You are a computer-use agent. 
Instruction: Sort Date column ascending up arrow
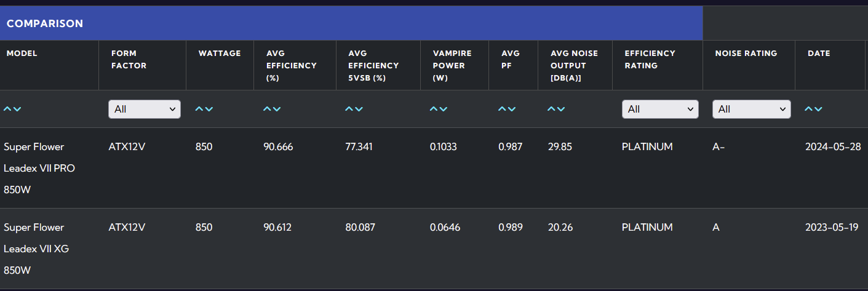(x=808, y=109)
